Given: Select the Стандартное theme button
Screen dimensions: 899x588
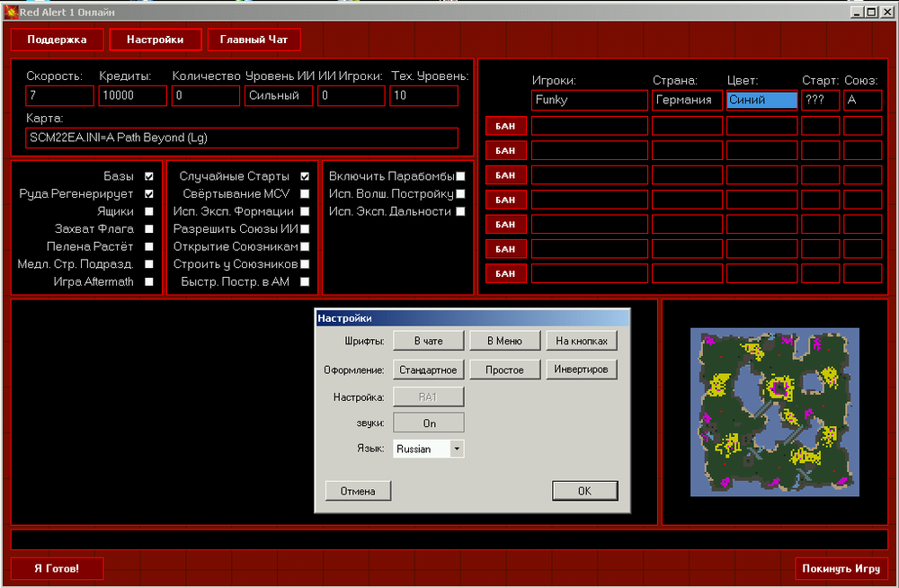Looking at the screenshot, I should coord(428,370).
